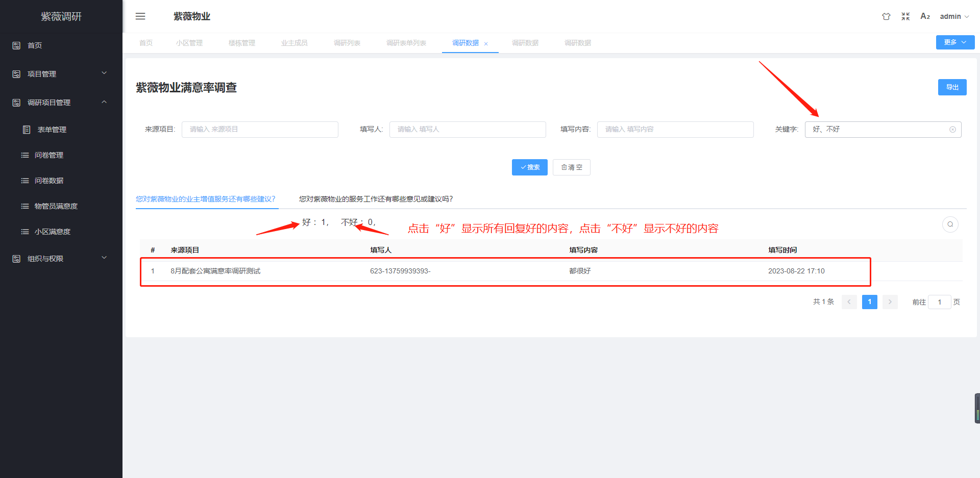Click the 好: 1 keyword count

tap(315, 222)
